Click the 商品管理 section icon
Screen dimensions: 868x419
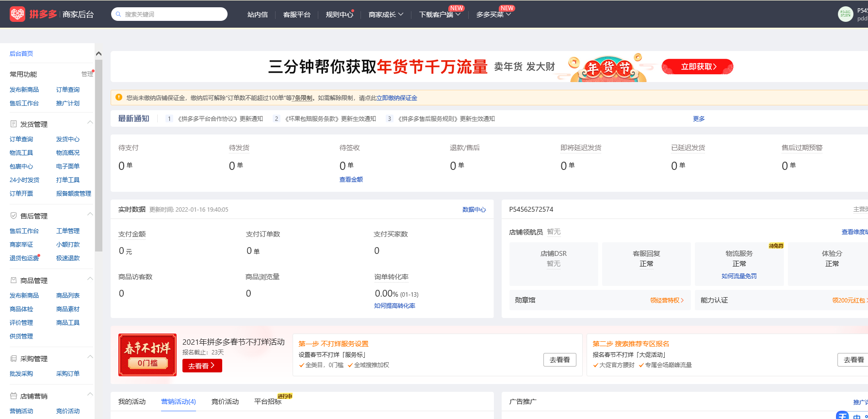tap(14, 280)
